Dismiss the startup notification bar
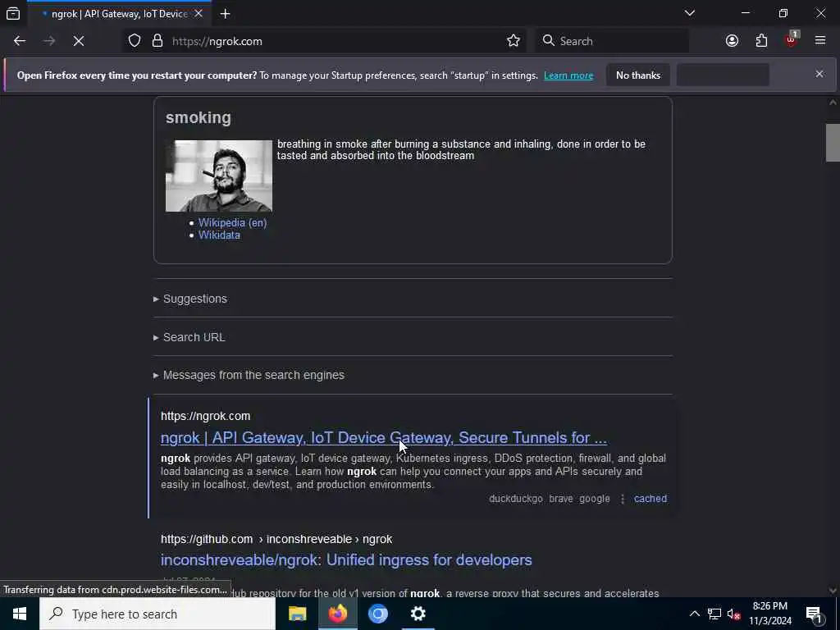 pyautogui.click(x=819, y=74)
